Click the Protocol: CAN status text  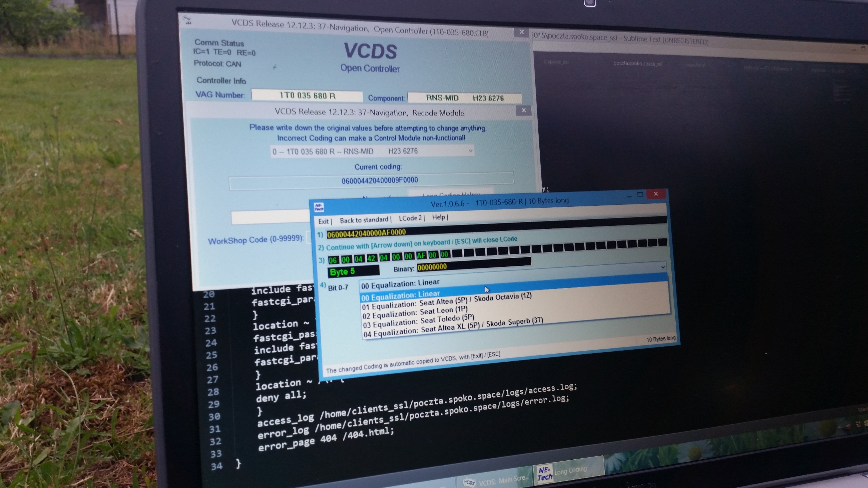(x=217, y=64)
